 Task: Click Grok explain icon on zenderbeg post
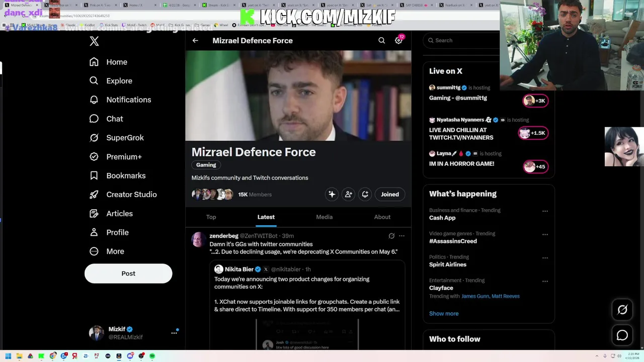tap(391, 236)
